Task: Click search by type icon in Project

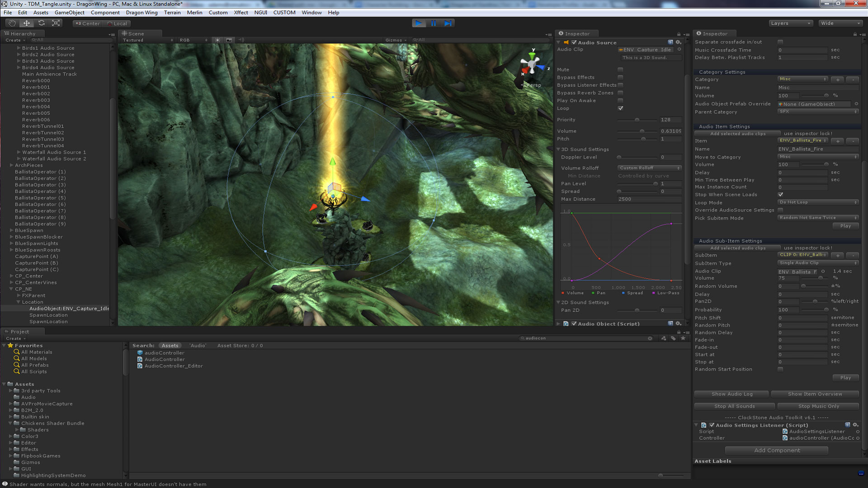Action: click(x=664, y=338)
